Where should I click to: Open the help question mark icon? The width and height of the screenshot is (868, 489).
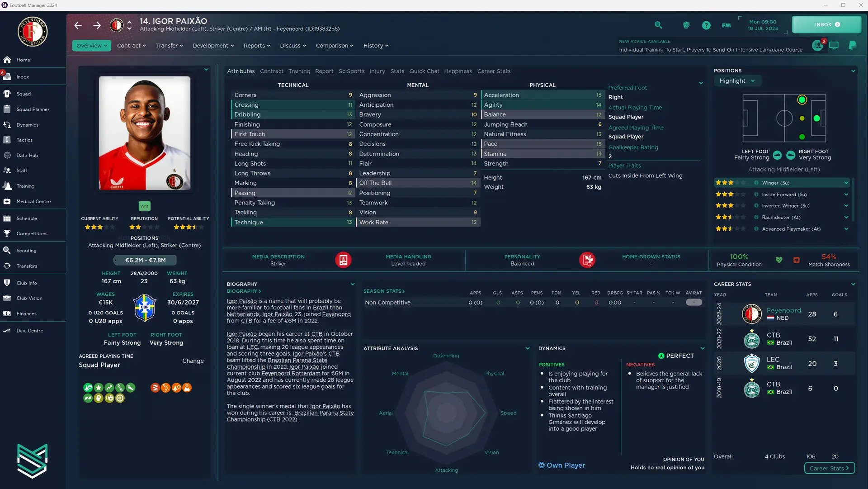pos(706,25)
